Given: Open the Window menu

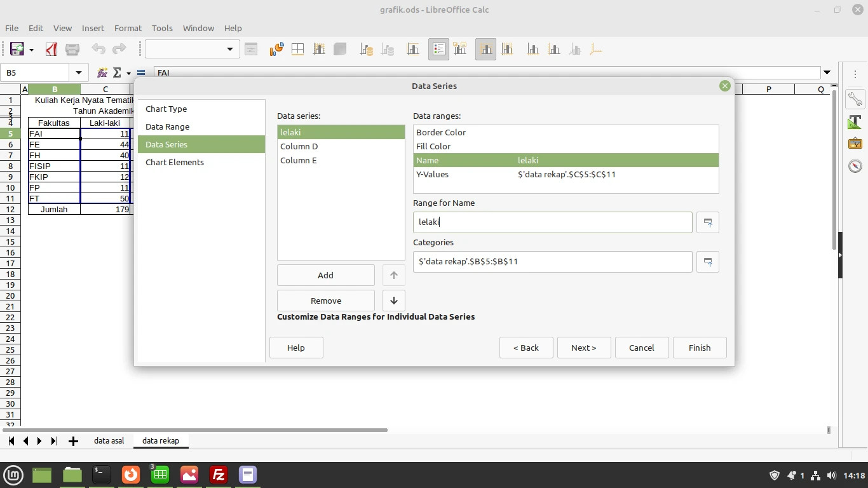Looking at the screenshot, I should click(198, 28).
